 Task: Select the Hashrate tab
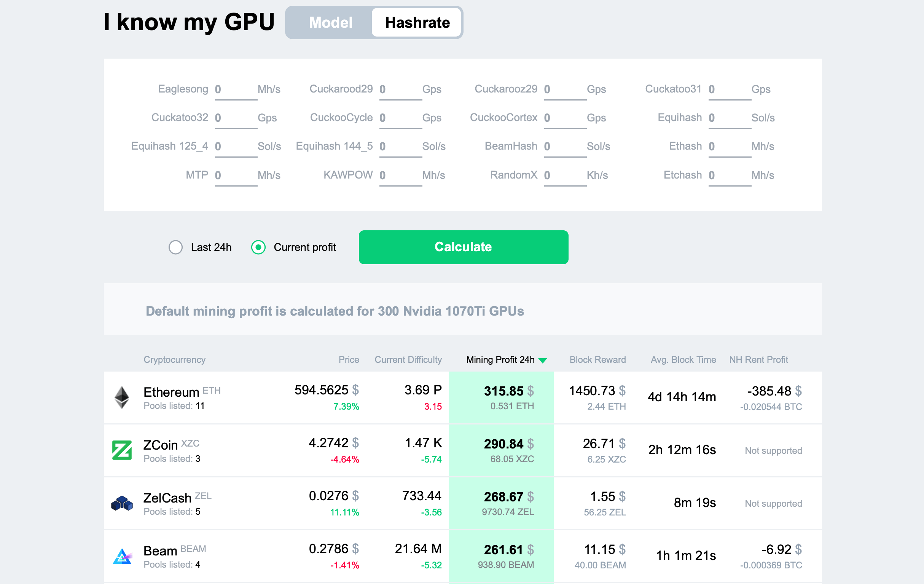point(416,22)
